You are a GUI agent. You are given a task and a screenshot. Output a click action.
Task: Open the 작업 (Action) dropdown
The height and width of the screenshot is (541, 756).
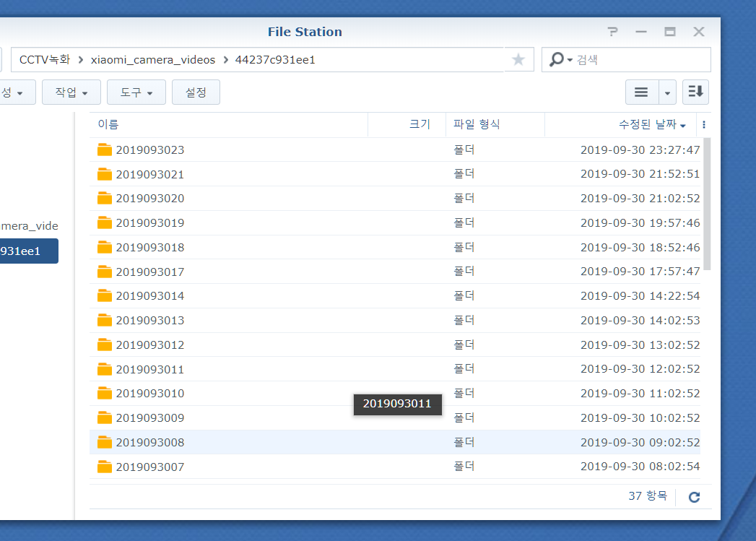click(71, 92)
